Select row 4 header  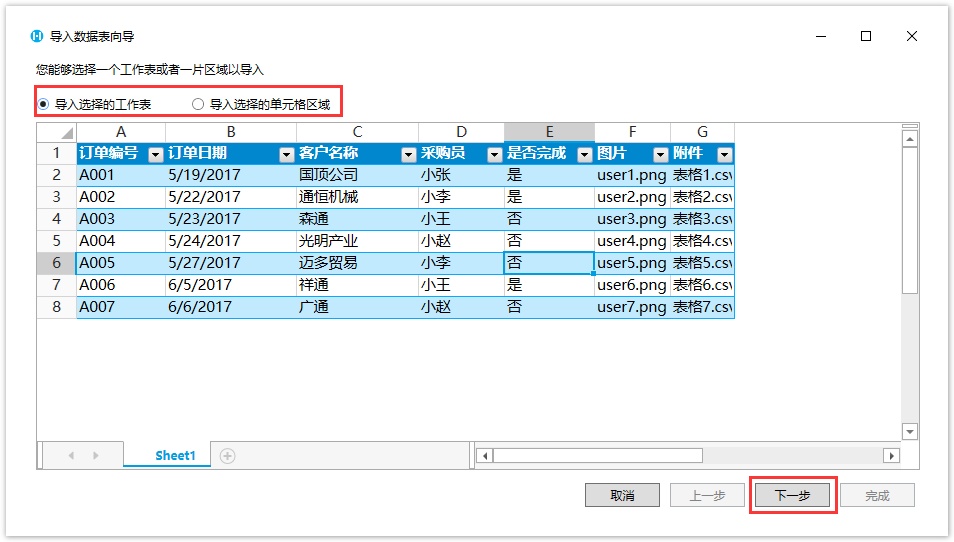[57, 219]
